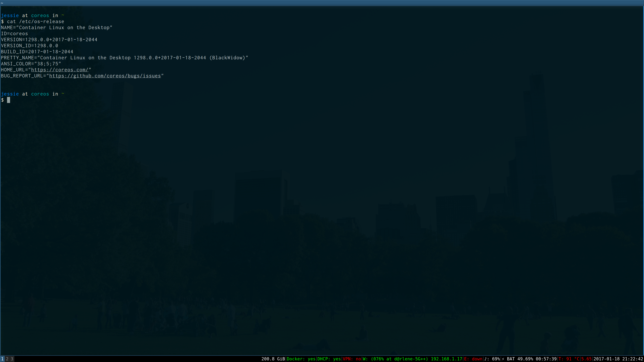This screenshot has width=644, height=362.
Task: Click the 200.8 GiB disk status entry
Action: 273,359
